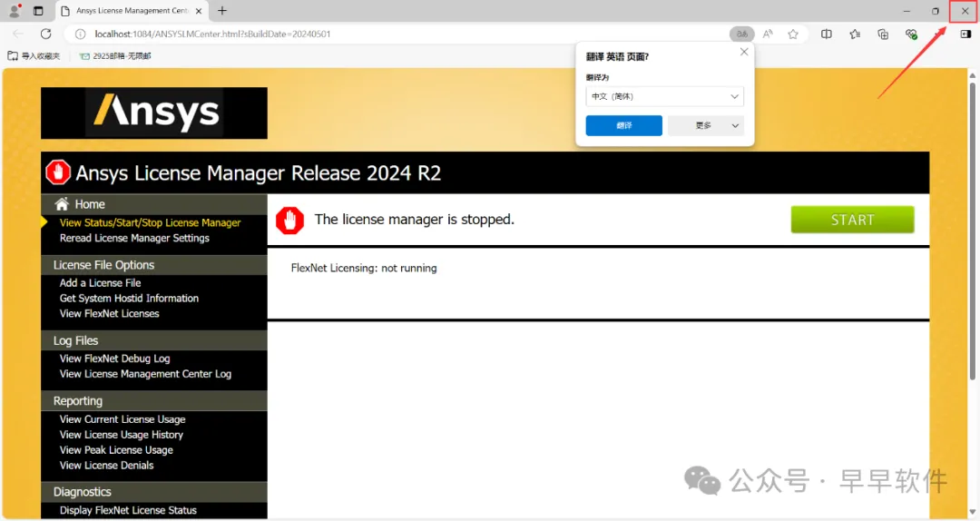980x521 pixels.
Task: Toggle the translate page icon in address bar
Action: 742,34
